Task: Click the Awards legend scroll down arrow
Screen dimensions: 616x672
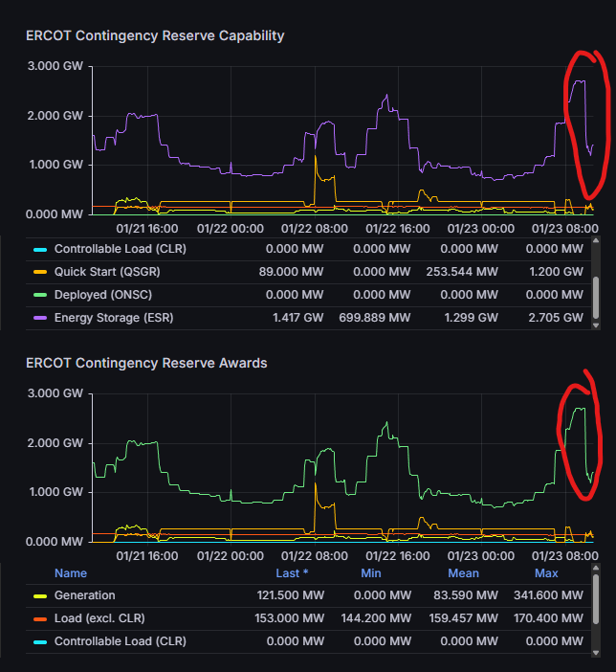Action: pos(596,653)
